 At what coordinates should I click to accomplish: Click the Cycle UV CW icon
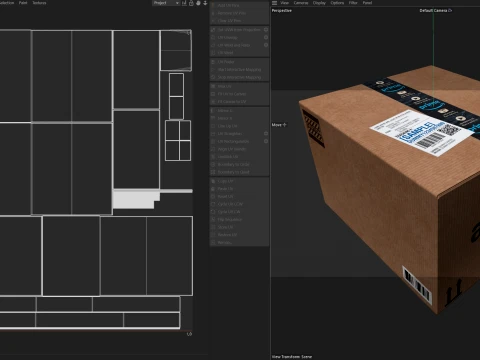(213, 212)
